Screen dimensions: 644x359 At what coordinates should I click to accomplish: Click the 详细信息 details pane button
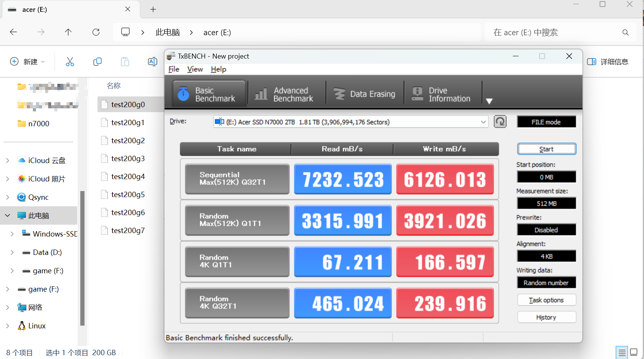point(608,62)
